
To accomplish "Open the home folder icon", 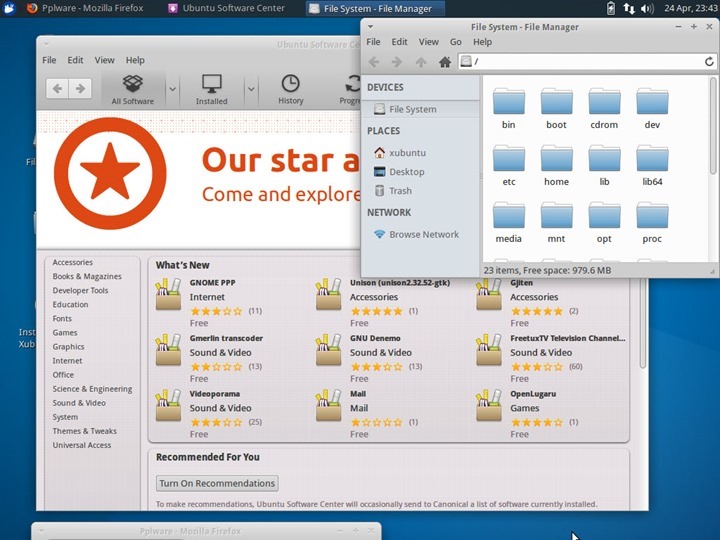I will tap(556, 159).
